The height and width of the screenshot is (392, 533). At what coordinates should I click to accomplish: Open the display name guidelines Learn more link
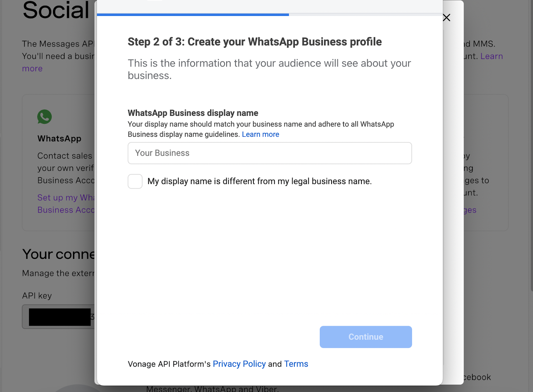[261, 134]
